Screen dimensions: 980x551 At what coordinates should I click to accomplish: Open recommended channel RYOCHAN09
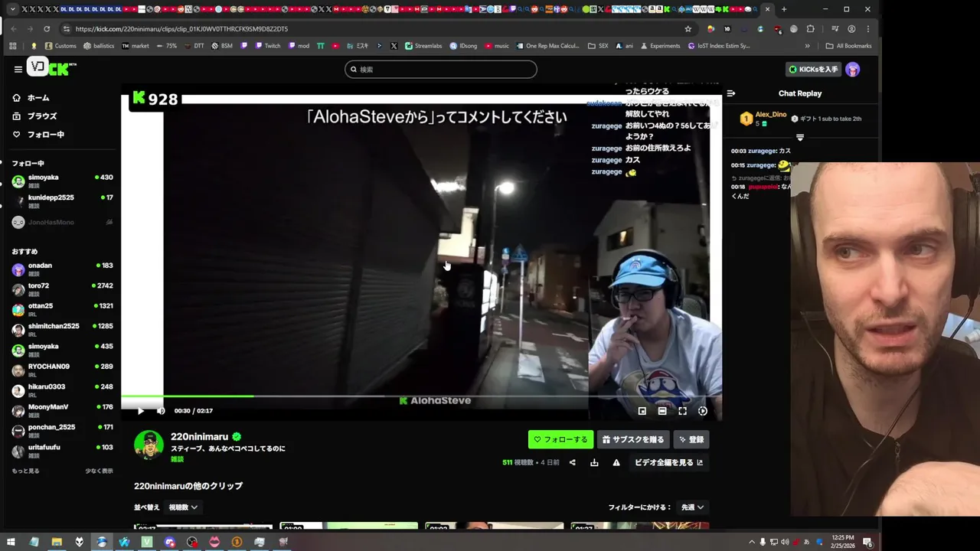pos(61,370)
